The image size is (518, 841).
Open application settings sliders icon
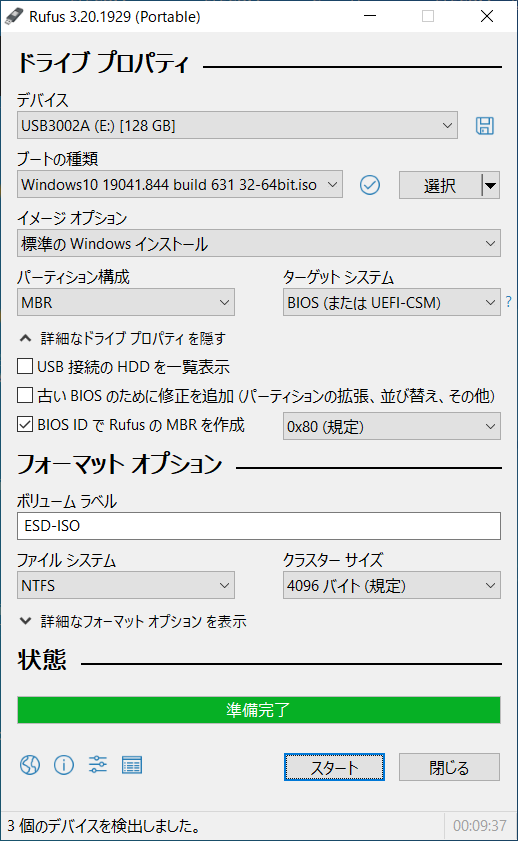98,764
